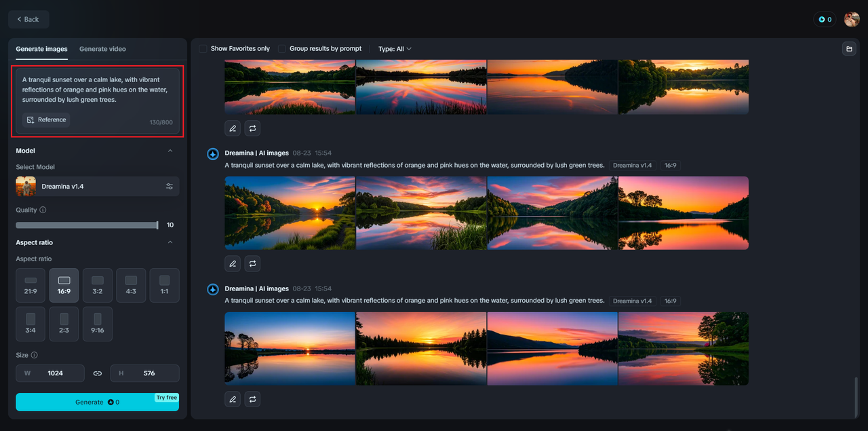This screenshot has width=868, height=431.
Task: Select the 2:3 aspect ratio
Action: [64, 324]
